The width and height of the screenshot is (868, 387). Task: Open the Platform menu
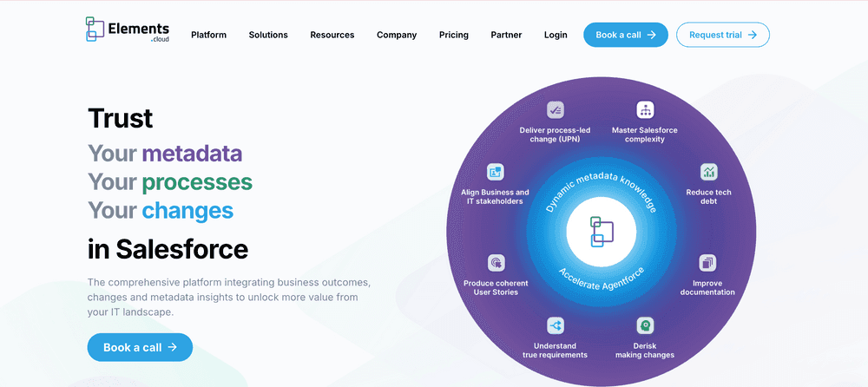208,35
